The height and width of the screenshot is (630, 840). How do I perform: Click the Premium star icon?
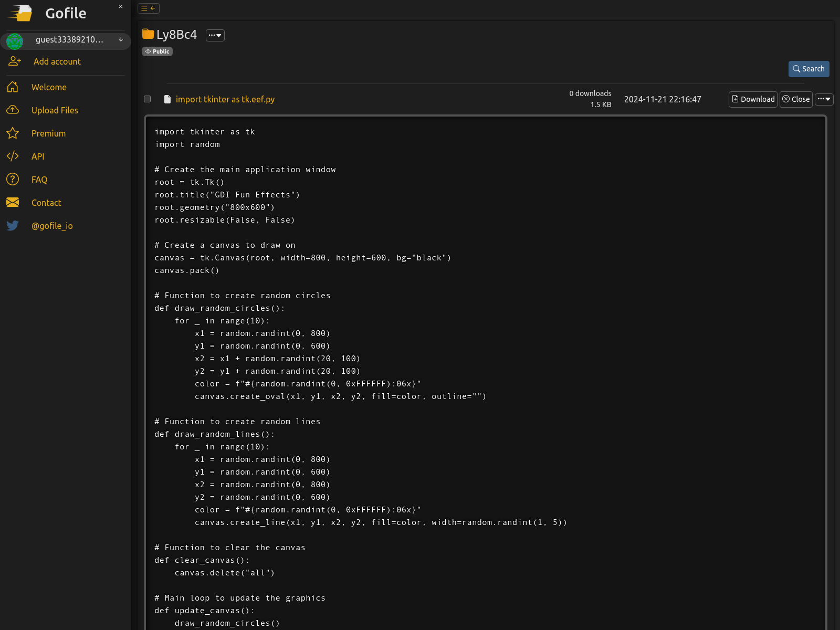pyautogui.click(x=13, y=133)
